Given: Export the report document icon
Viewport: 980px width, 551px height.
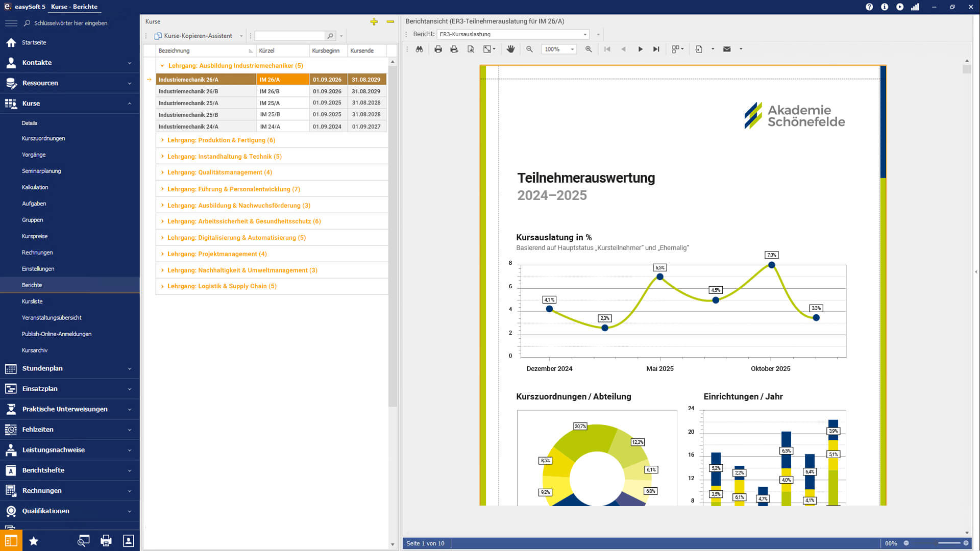Looking at the screenshot, I should point(699,49).
